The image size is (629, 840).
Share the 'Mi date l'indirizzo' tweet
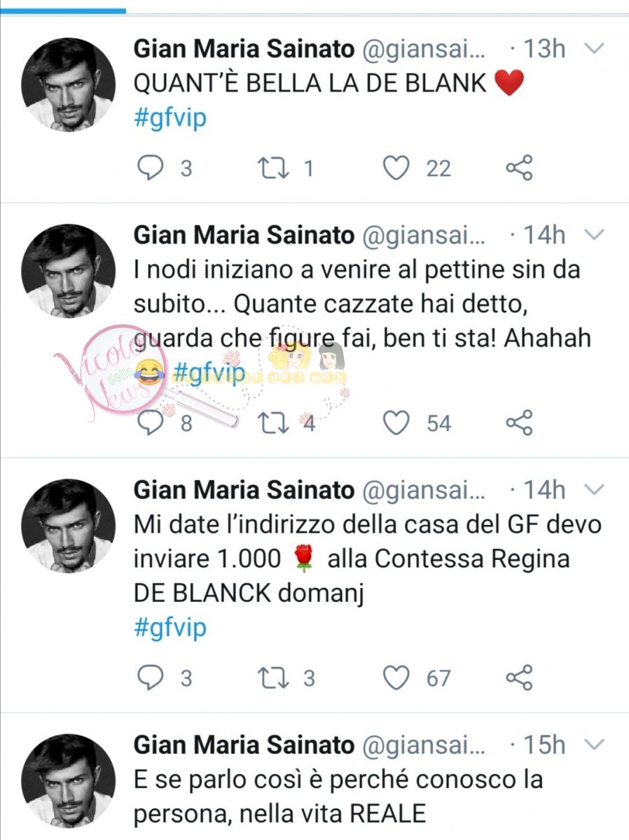pyautogui.click(x=519, y=678)
